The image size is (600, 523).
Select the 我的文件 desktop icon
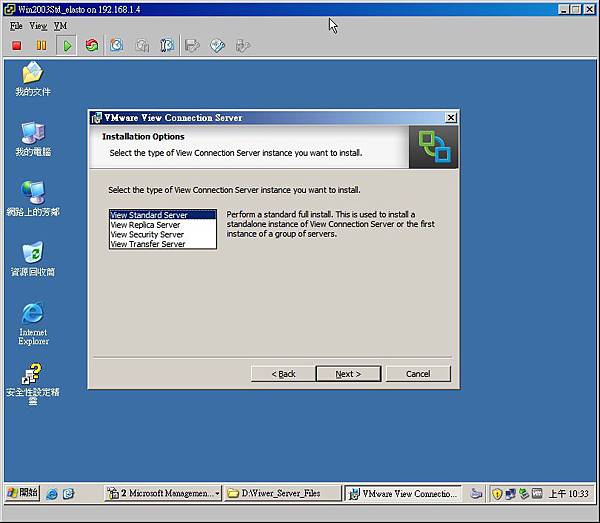pos(33,79)
